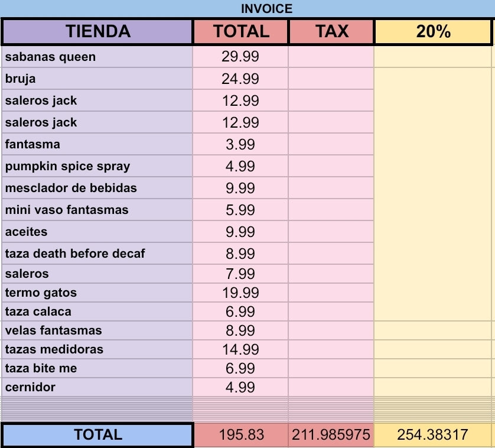
Task: Click the INVOICE title bar
Action: pyautogui.click(x=266, y=9)
